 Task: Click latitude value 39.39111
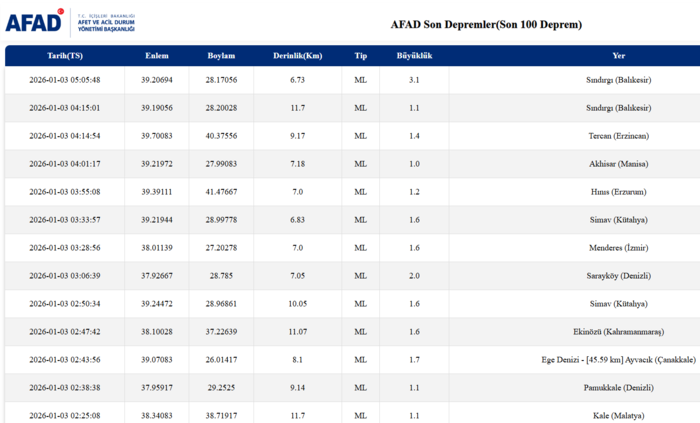click(157, 192)
